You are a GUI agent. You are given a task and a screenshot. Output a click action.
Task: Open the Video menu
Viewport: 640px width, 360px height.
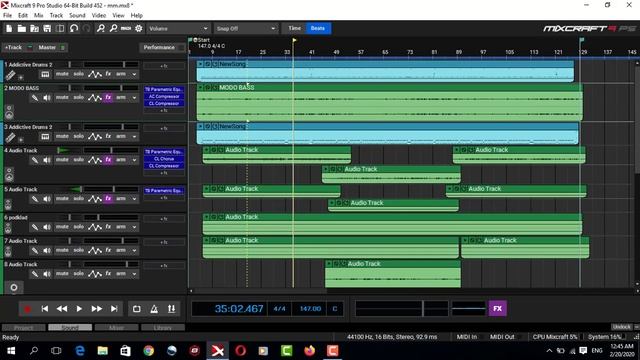(98, 15)
